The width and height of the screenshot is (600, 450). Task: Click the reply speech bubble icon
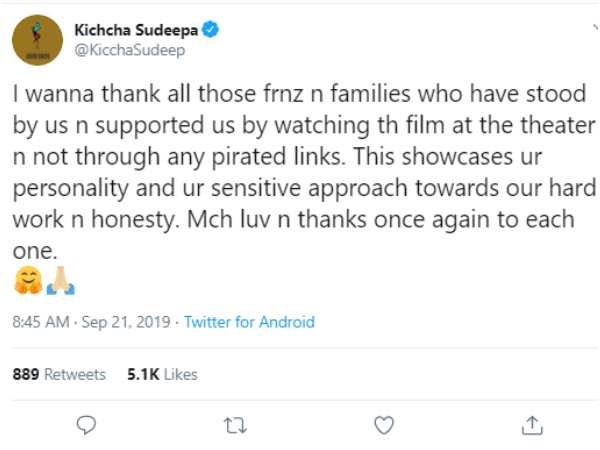[x=86, y=425]
